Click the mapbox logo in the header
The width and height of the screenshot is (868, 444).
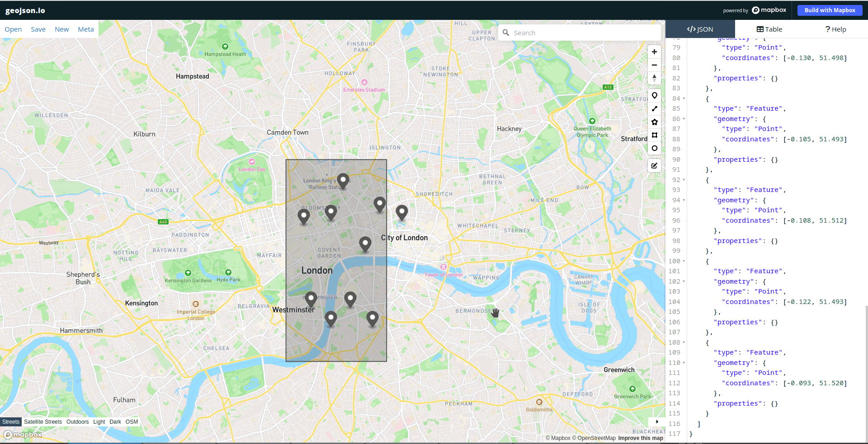(769, 10)
